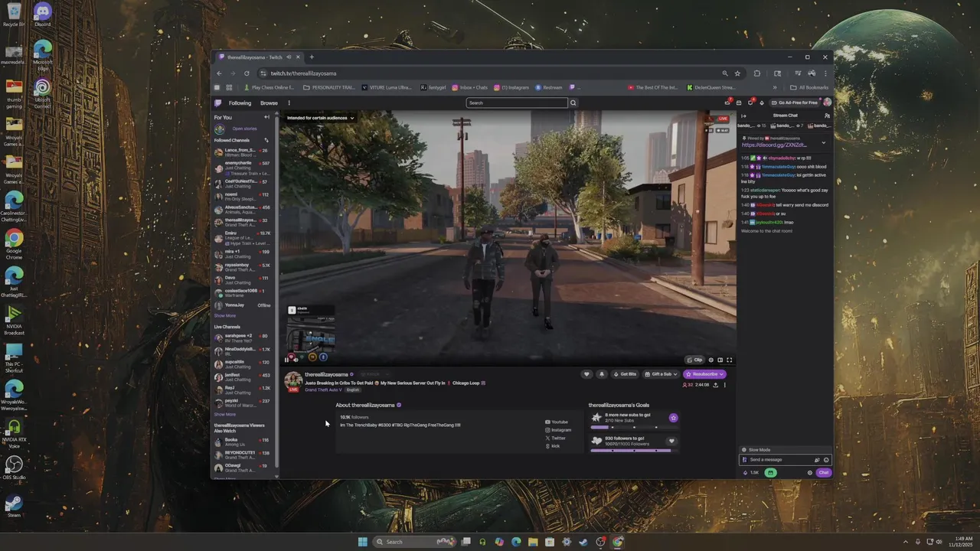
Task: Click Go Ad-Free for Free button
Action: 795,103
